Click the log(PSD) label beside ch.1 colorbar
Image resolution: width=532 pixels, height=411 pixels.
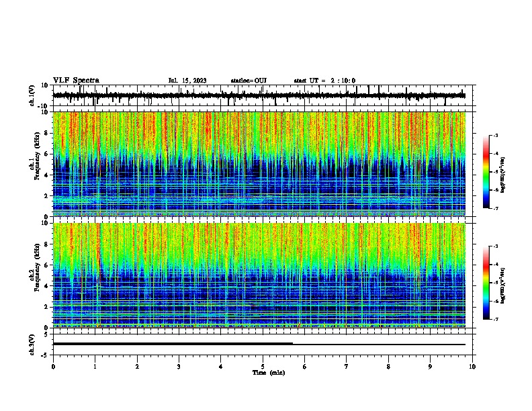click(x=503, y=175)
